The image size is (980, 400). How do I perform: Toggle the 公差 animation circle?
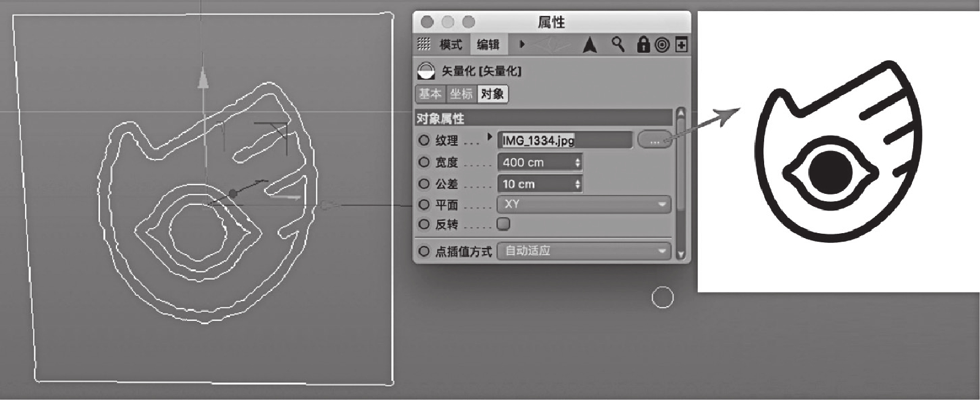coord(424,184)
